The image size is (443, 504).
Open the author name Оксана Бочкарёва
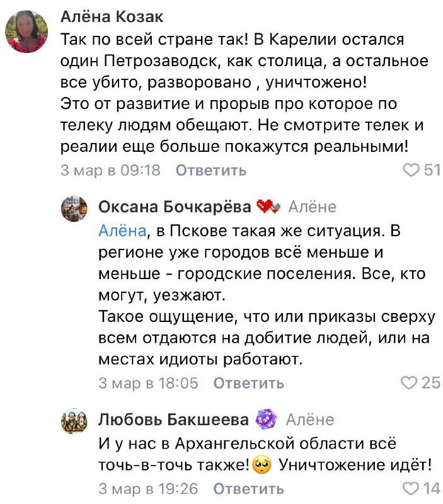tap(176, 207)
